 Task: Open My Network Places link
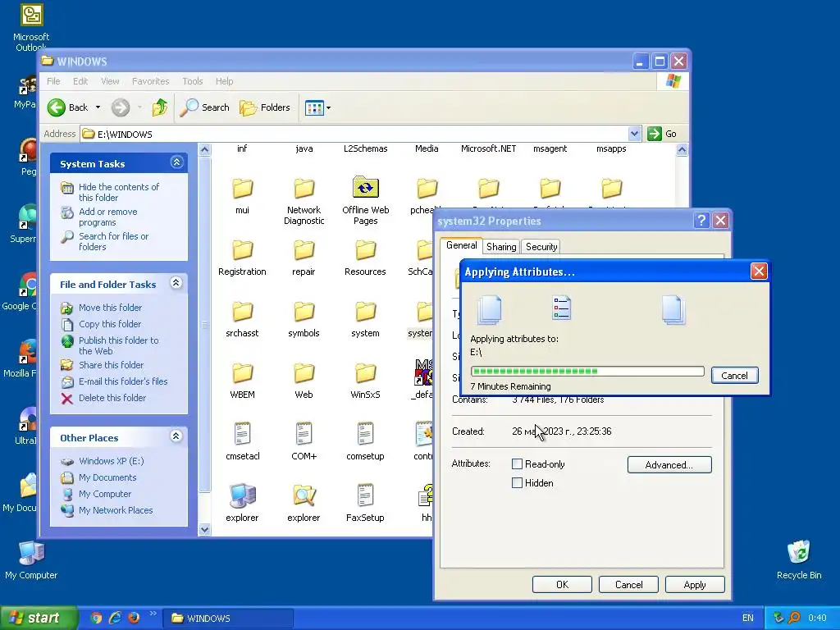click(115, 510)
